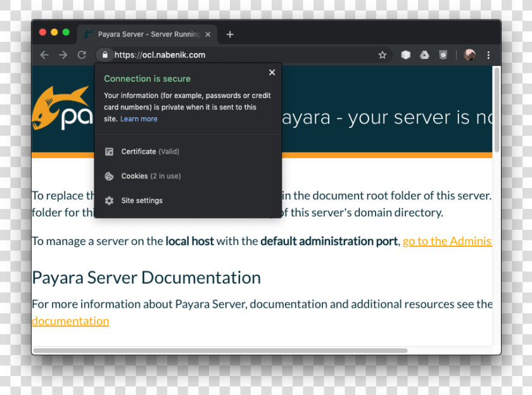532x395 pixels.
Task: Open the Site settings entry
Action: coord(188,201)
